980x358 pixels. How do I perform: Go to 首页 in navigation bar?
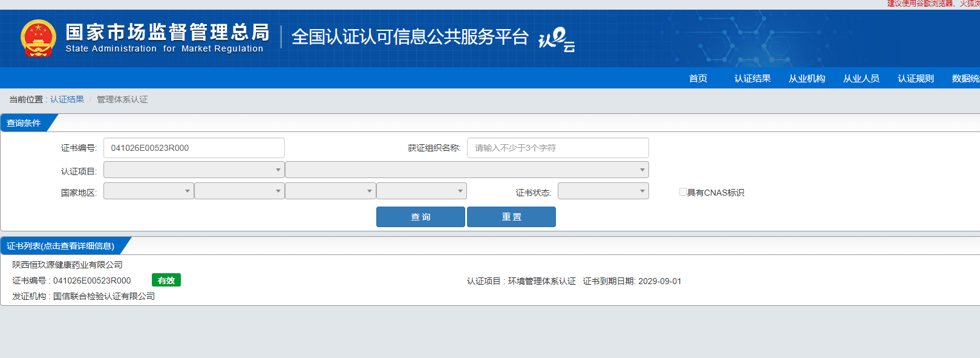(698, 78)
